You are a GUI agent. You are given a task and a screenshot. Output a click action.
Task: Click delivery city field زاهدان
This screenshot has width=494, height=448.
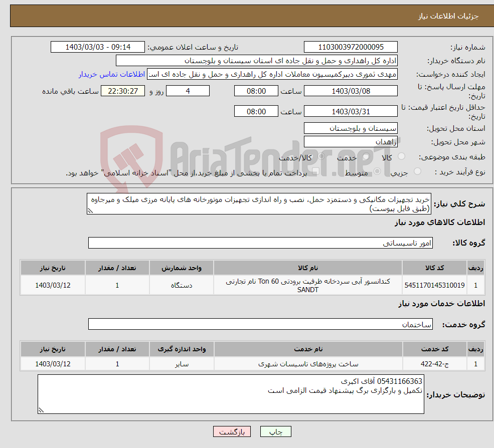click(351, 142)
